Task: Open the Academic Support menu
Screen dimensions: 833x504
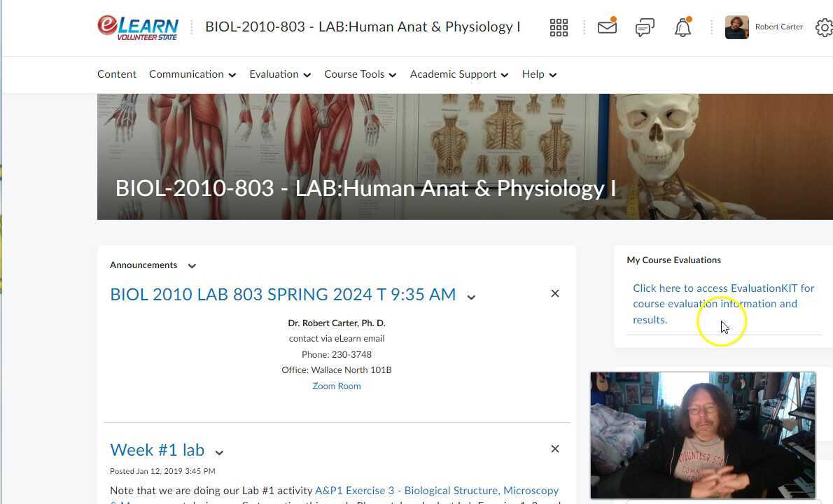Action: coord(458,74)
